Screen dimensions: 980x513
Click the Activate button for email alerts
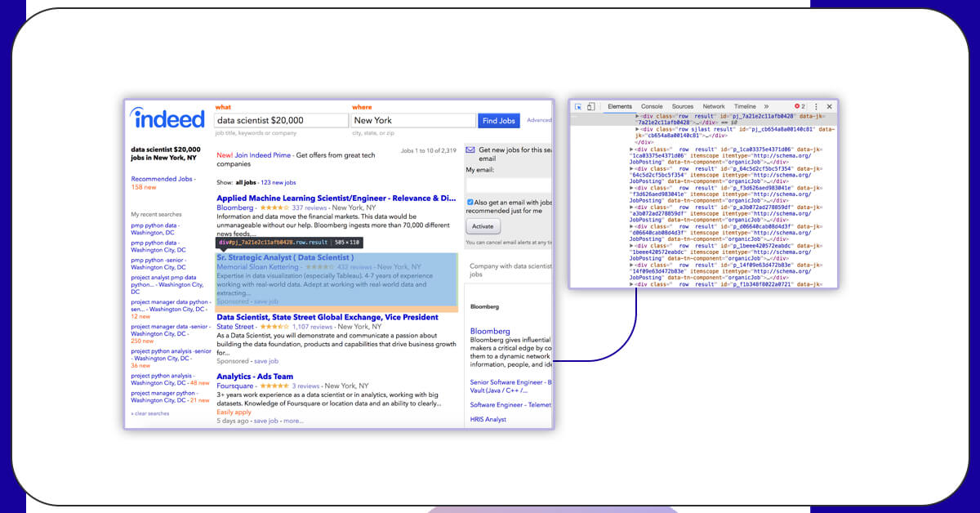483,226
